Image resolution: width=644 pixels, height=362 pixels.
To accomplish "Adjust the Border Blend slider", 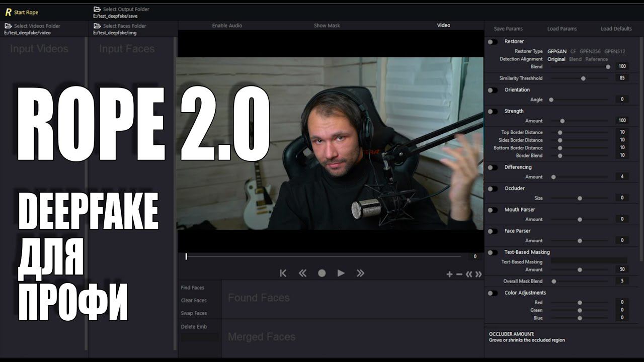I will point(580,156).
